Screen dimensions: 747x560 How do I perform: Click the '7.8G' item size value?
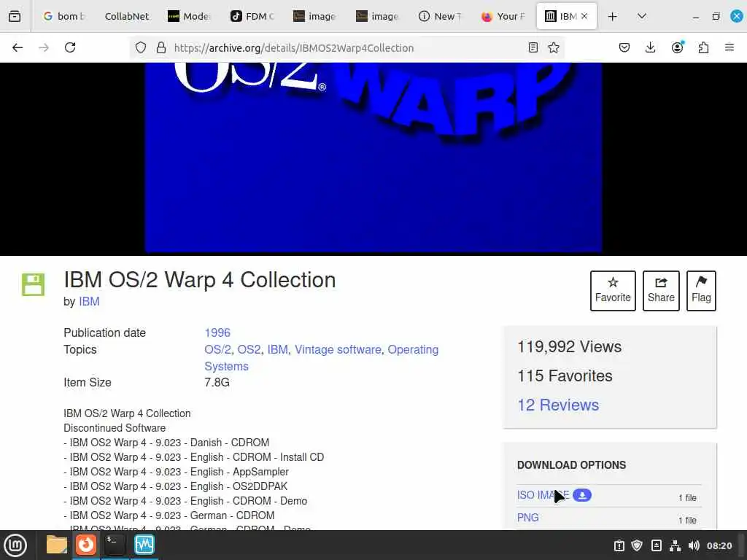[217, 382]
